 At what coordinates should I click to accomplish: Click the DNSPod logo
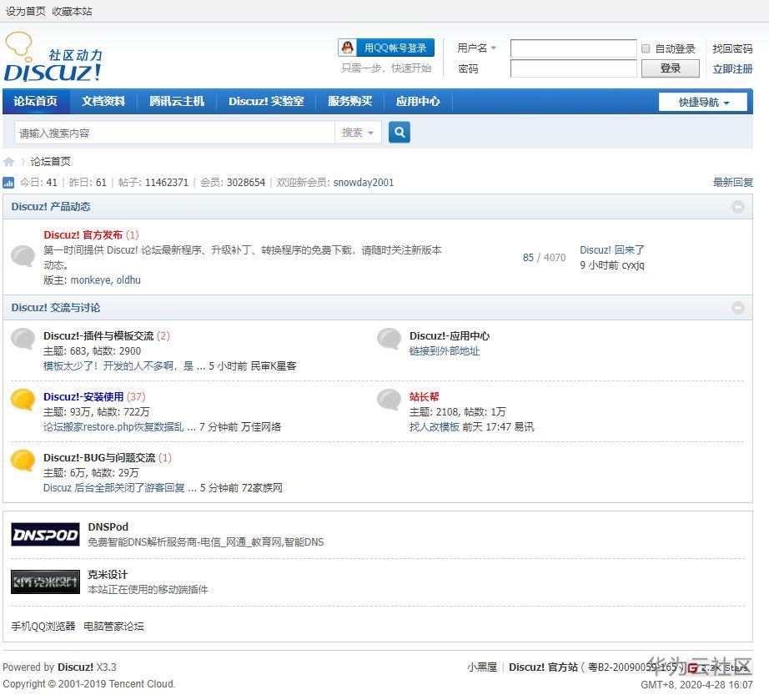click(x=45, y=535)
